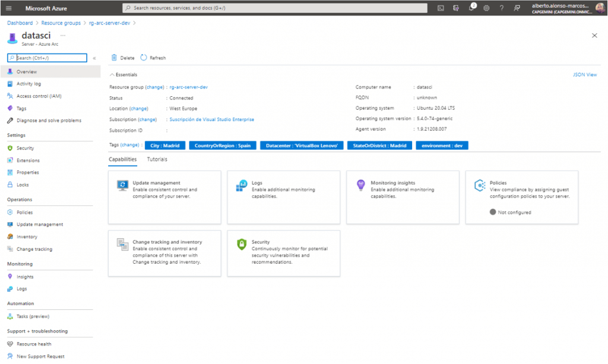Open Directories and subscriptions filter icon

tap(456, 8)
